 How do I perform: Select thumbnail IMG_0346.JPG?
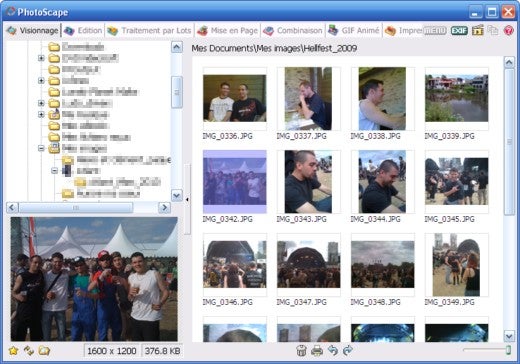[235, 265]
